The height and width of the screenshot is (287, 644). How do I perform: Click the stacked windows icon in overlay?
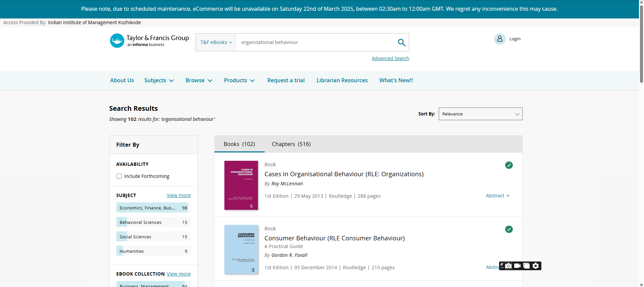pos(527,266)
